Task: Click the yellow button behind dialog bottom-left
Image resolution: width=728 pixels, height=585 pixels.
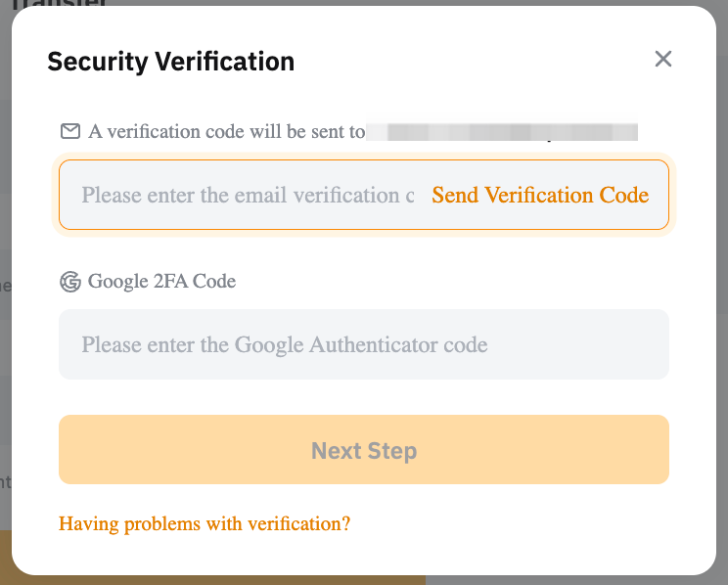Action: pyautogui.click(x=196, y=578)
